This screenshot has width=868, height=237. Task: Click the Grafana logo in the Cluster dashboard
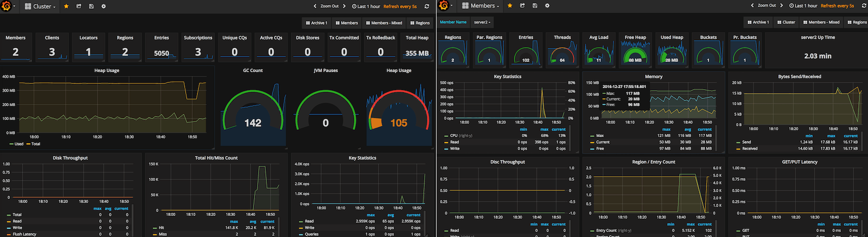[7, 6]
